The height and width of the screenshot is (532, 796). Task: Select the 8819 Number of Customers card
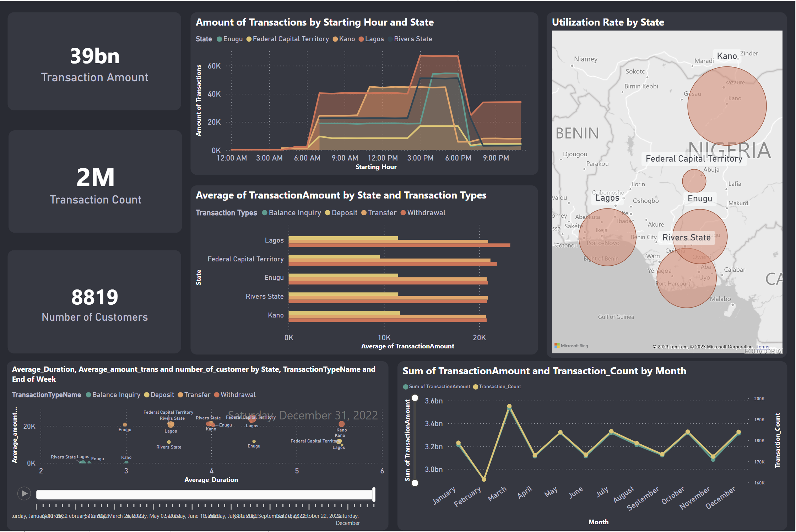pyautogui.click(x=94, y=302)
